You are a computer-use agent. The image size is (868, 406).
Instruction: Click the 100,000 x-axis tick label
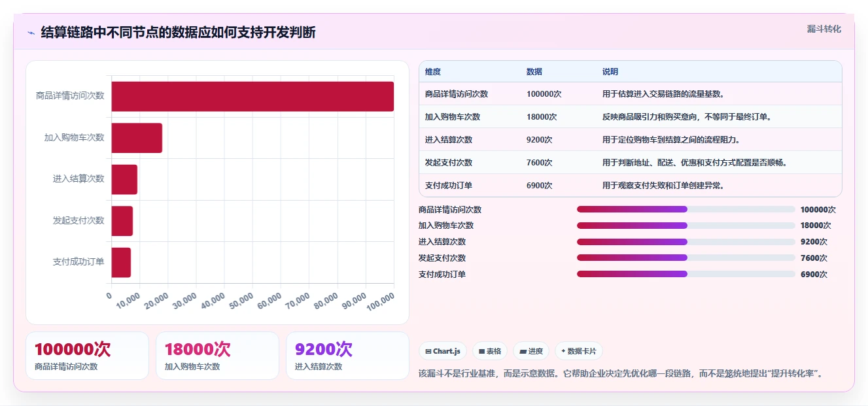tap(381, 301)
